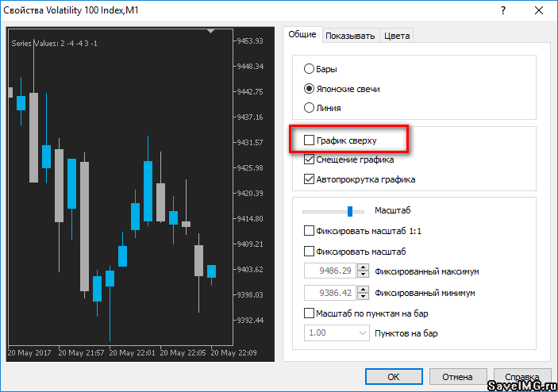Click the Отмена button

point(457,377)
